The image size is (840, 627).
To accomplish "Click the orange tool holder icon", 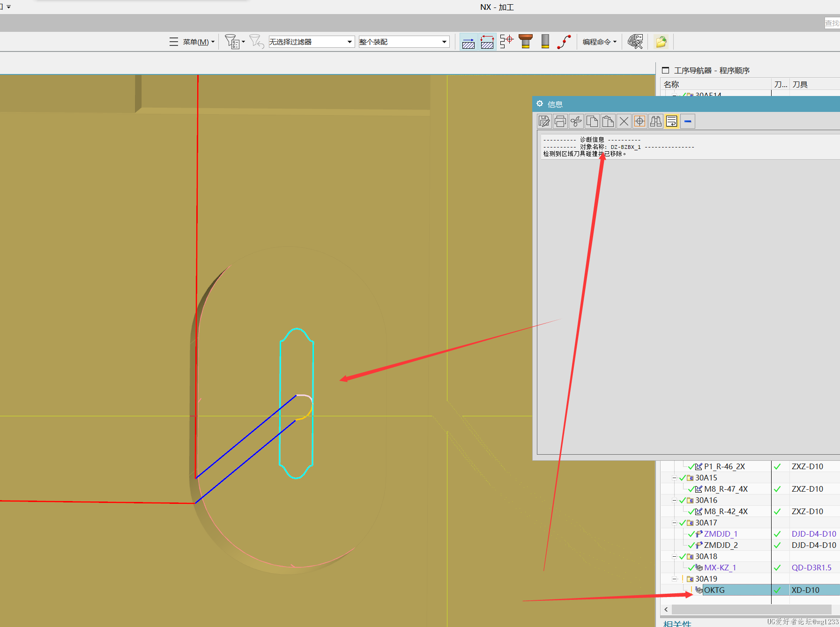I will (x=526, y=41).
